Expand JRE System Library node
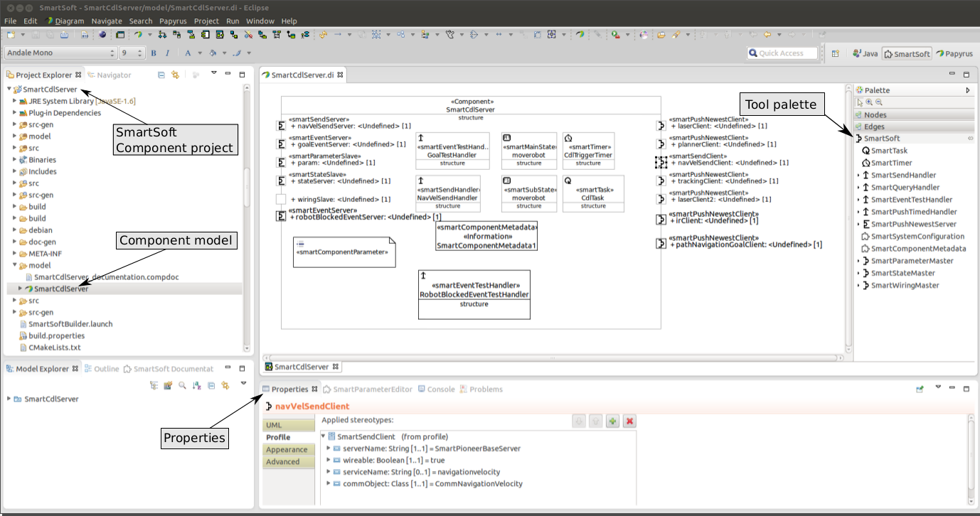Viewport: 980px width, 516px height. 14,101
